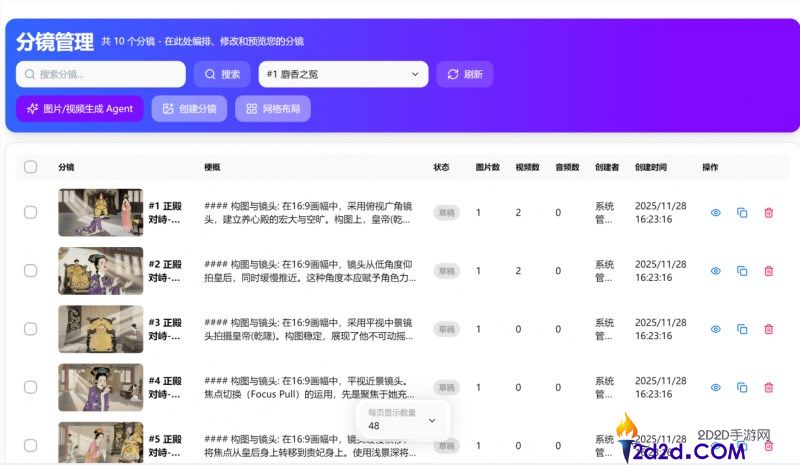Image resolution: width=800 pixels, height=465 pixels.
Task: Click the 创建者 column header
Action: pyautogui.click(x=607, y=167)
